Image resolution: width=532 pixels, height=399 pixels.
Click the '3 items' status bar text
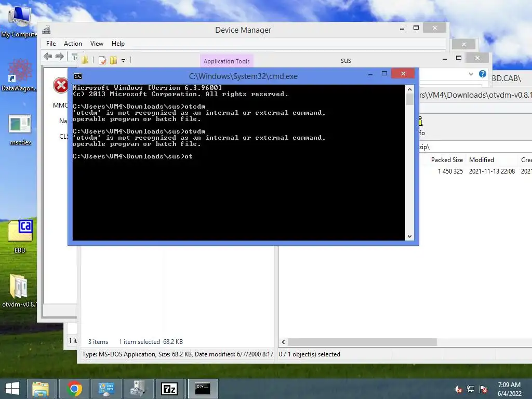[x=98, y=342]
